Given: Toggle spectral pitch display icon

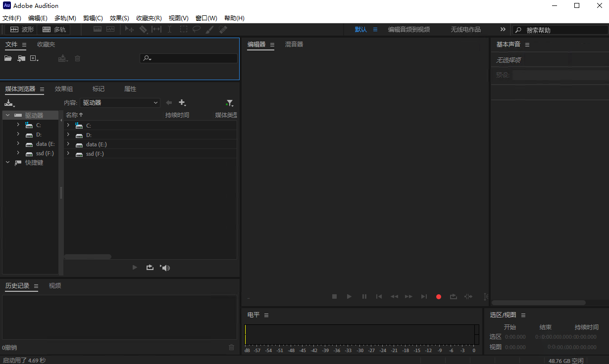Looking at the screenshot, I should (x=110, y=30).
